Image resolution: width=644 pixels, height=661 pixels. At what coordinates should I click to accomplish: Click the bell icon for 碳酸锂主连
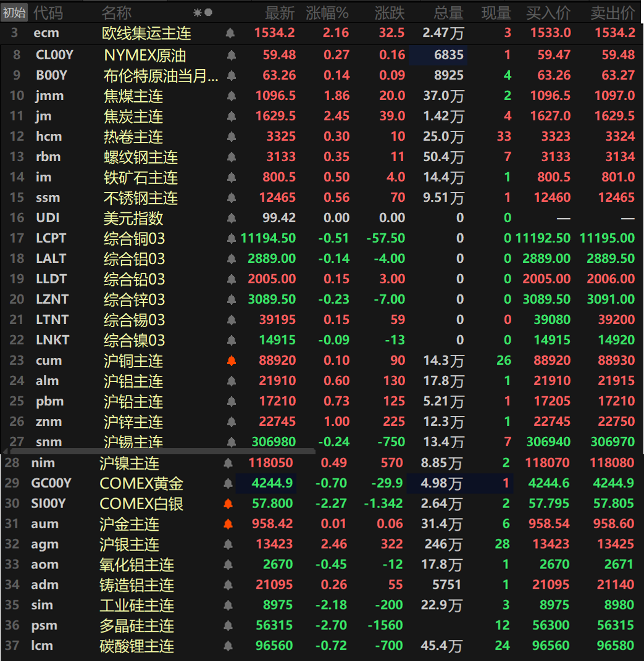[228, 646]
